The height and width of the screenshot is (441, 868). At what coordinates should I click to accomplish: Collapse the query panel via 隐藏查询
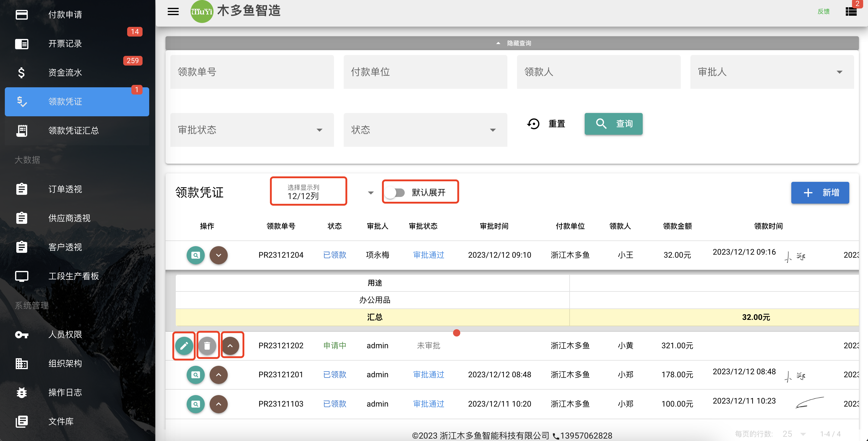coord(512,43)
